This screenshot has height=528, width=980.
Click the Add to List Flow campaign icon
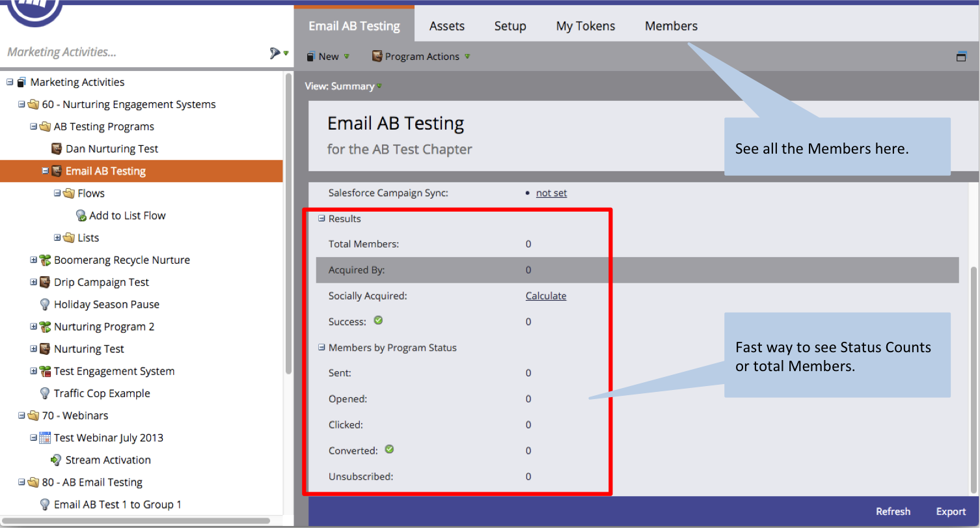(x=81, y=215)
